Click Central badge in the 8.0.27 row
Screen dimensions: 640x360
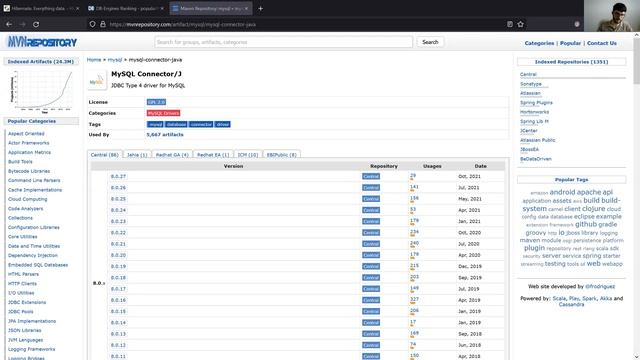click(371, 176)
